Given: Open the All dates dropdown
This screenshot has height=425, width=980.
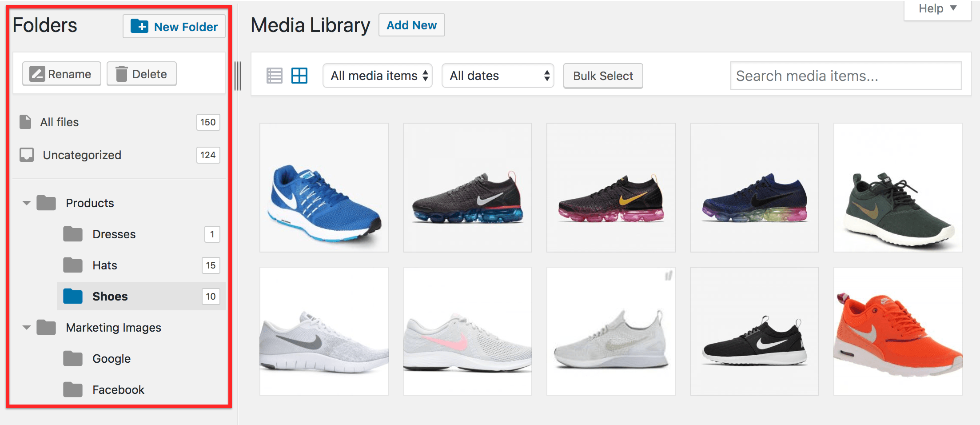Looking at the screenshot, I should (498, 76).
